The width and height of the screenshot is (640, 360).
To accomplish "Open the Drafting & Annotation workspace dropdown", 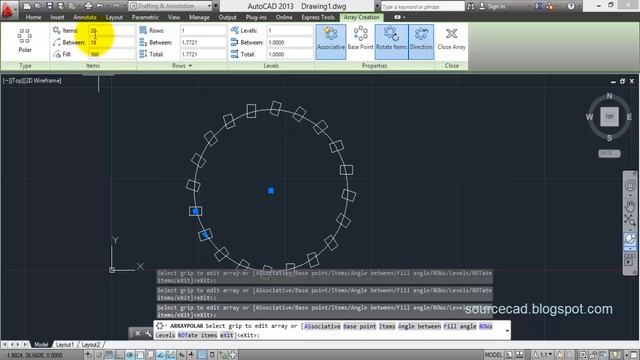I will [x=171, y=6].
